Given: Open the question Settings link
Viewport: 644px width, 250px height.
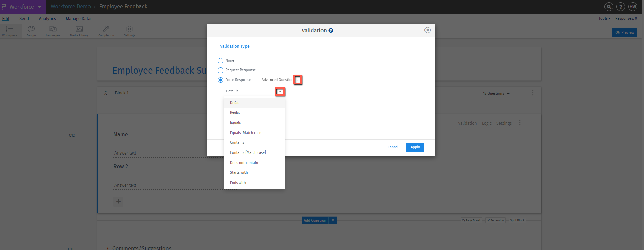Looking at the screenshot, I should pos(504,123).
